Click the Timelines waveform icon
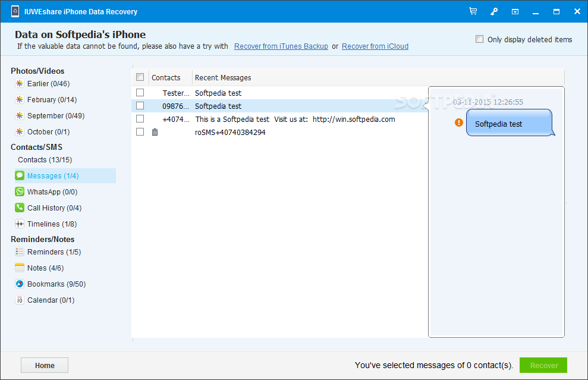 tap(20, 224)
